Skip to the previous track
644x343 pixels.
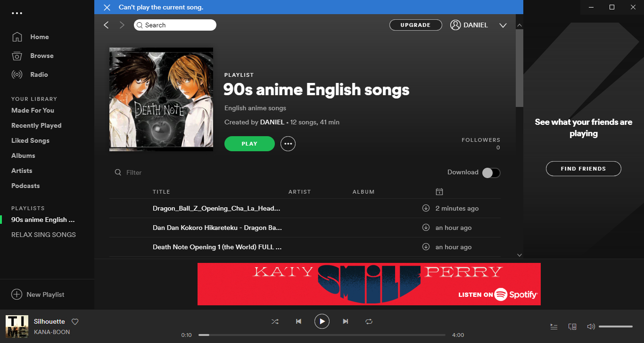[298, 321]
